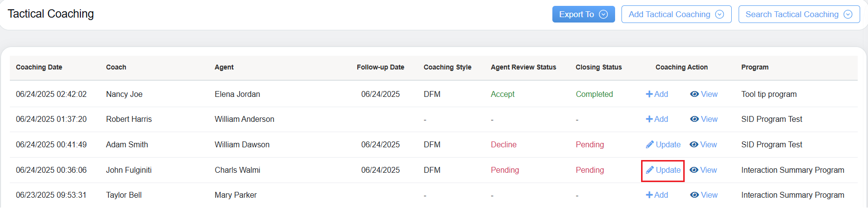Click the eye View icon for Elena Jordan
This screenshot has width=868, height=208.
694,94
